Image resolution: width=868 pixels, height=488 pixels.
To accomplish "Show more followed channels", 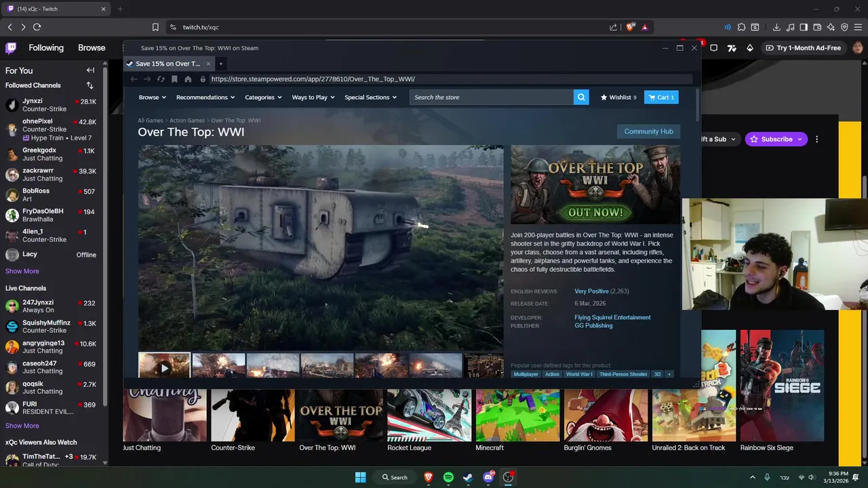I will click(x=22, y=271).
